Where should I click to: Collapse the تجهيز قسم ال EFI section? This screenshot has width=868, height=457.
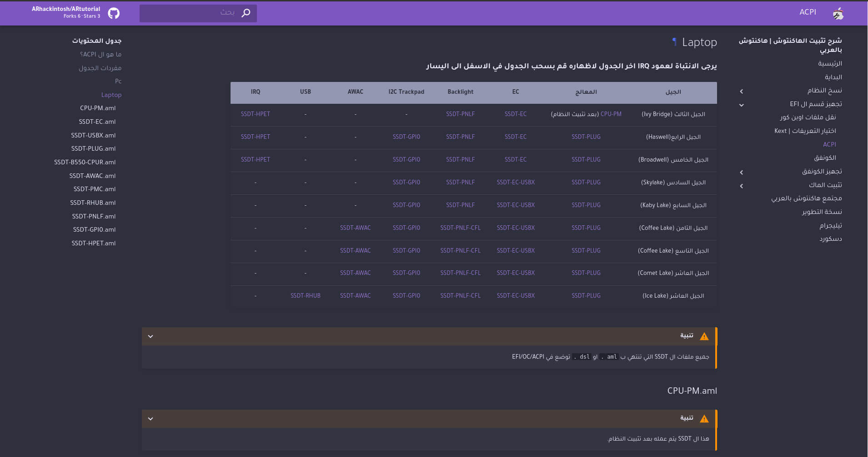pos(742,105)
